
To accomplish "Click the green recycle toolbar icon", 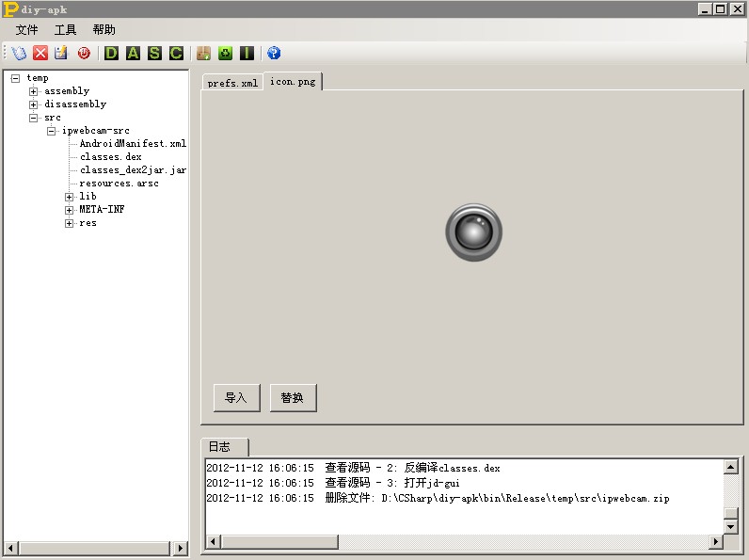I will click(x=225, y=54).
